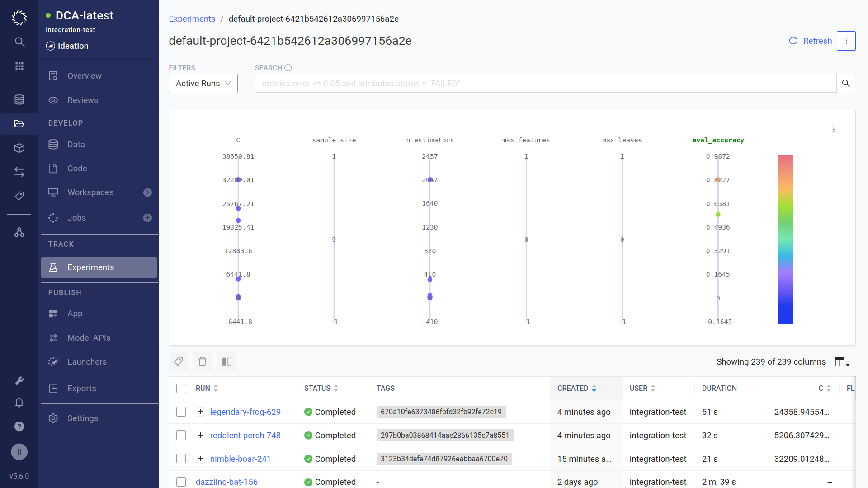The width and height of the screenshot is (868, 488).
Task: Click the Jobs plus icon
Action: 147,218
